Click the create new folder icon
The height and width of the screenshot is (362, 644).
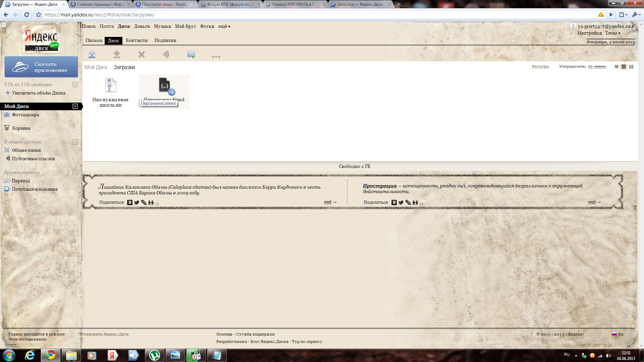tap(191, 54)
